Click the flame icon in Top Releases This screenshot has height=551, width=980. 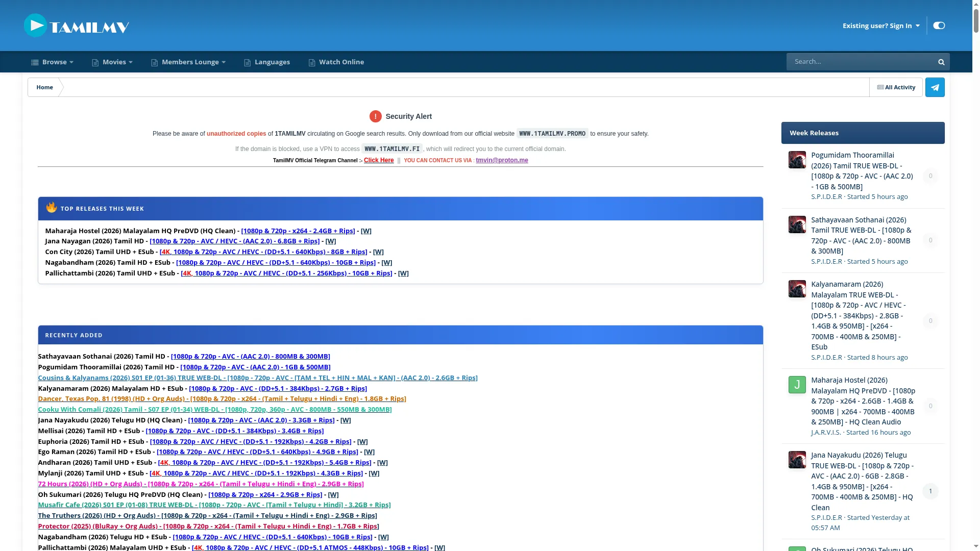(51, 207)
